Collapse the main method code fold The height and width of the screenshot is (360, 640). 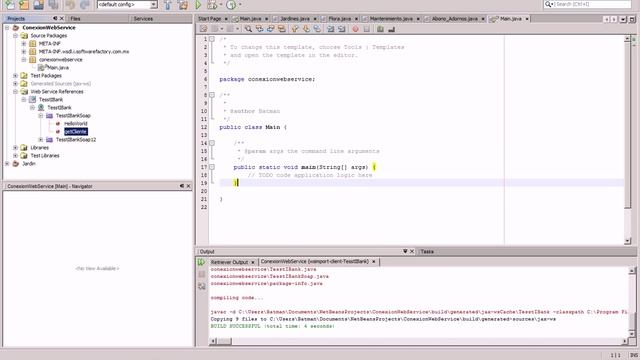(x=212, y=167)
